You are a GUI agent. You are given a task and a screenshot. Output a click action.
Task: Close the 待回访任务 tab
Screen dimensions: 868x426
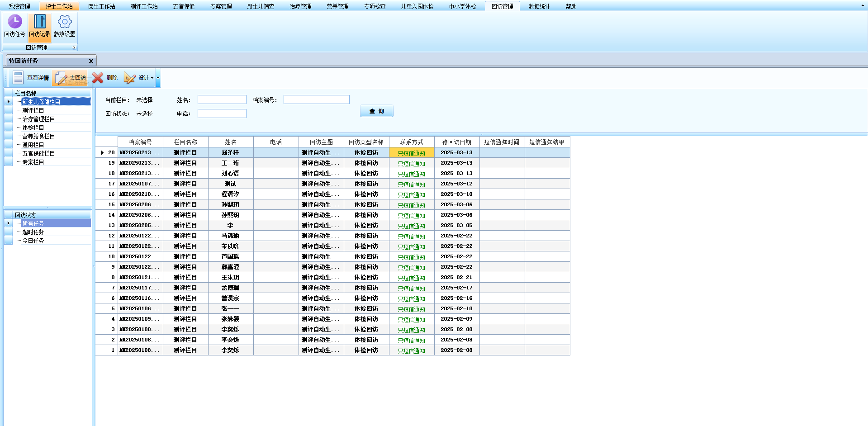click(x=91, y=61)
